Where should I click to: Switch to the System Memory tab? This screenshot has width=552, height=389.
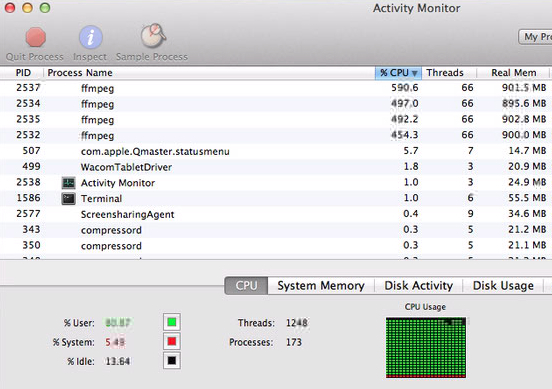321,286
